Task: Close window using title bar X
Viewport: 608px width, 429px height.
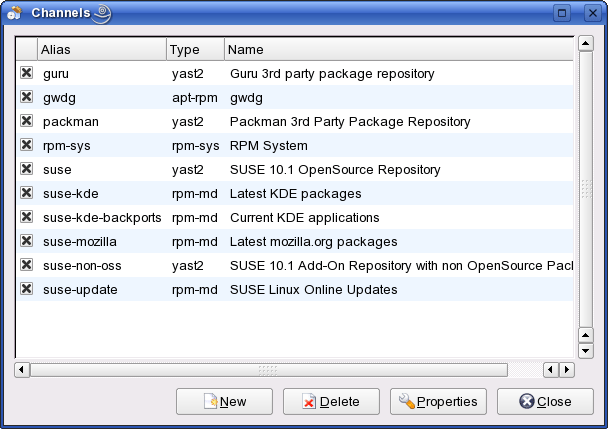Action: click(588, 13)
